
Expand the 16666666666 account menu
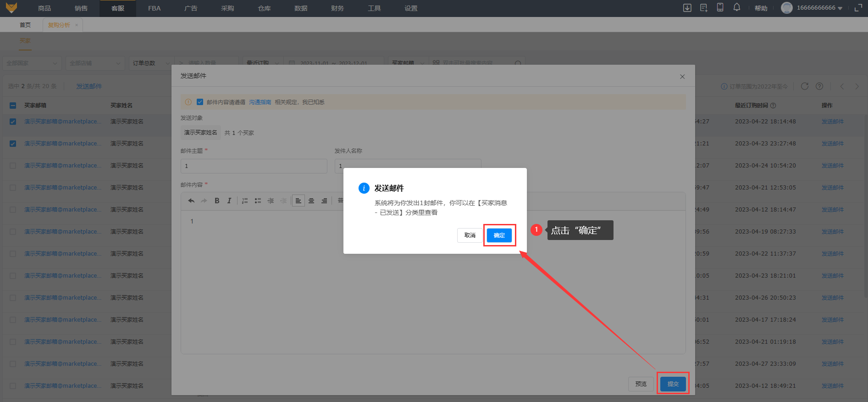[819, 8]
